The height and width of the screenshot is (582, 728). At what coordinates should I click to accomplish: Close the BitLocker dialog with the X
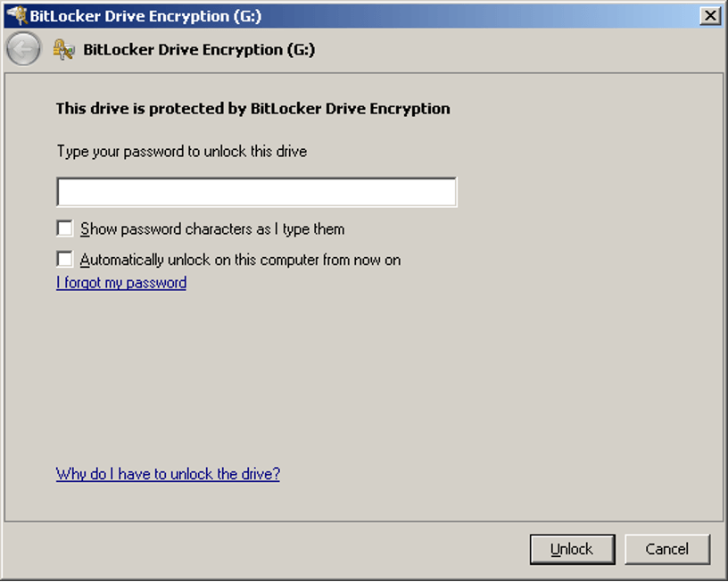[x=711, y=15]
